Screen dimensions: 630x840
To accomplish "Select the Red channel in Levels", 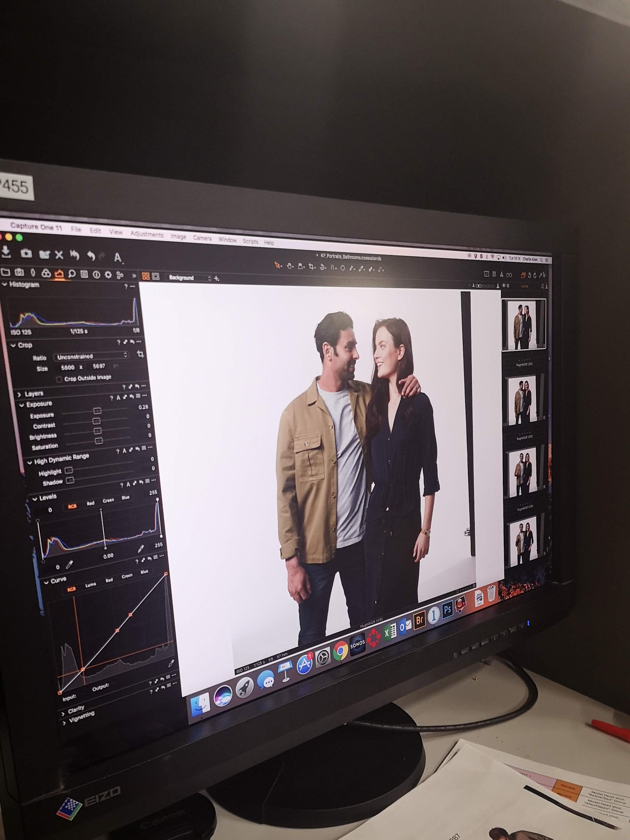I will 90,503.
